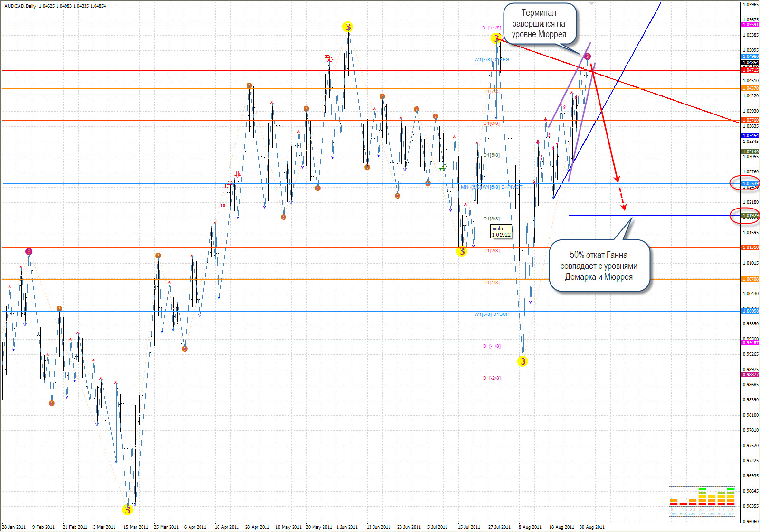This screenshot has height=532, width=760.
Task: Click the AUDCAD,Daily chart title text
Action: point(20,6)
